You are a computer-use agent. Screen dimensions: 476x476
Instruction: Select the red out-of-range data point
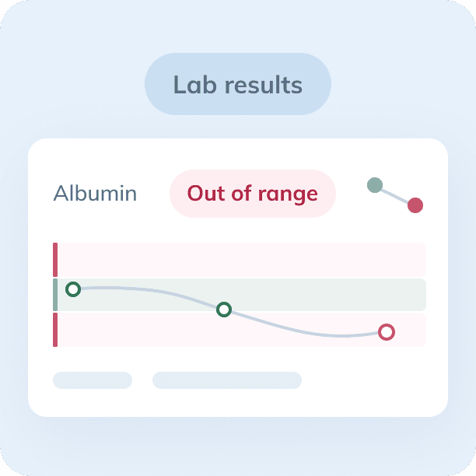pos(387,332)
